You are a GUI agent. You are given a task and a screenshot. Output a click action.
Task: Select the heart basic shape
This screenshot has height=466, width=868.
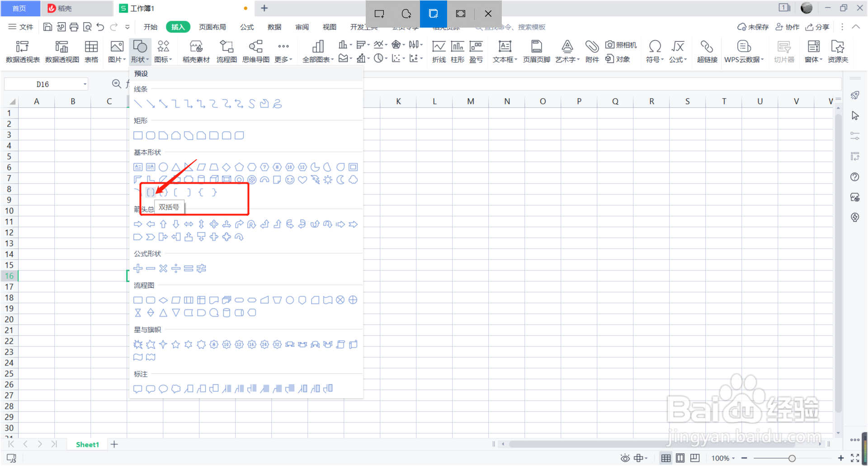pos(302,180)
